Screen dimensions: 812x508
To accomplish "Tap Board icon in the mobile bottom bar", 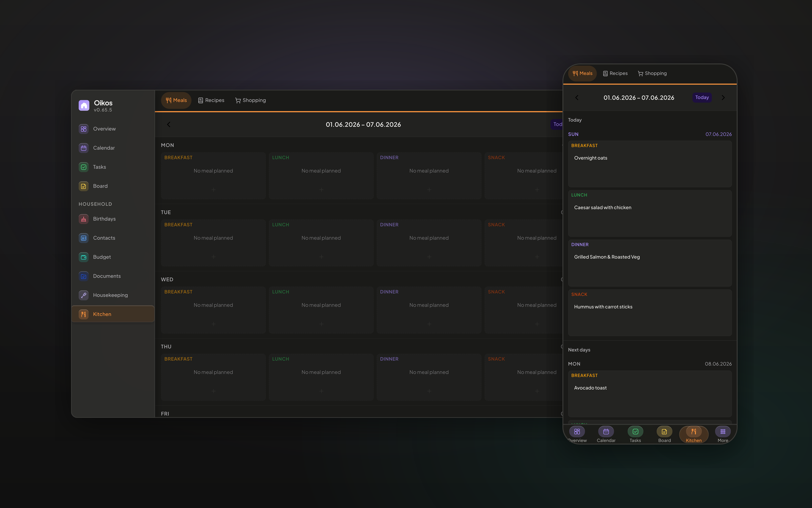I will point(664,431).
